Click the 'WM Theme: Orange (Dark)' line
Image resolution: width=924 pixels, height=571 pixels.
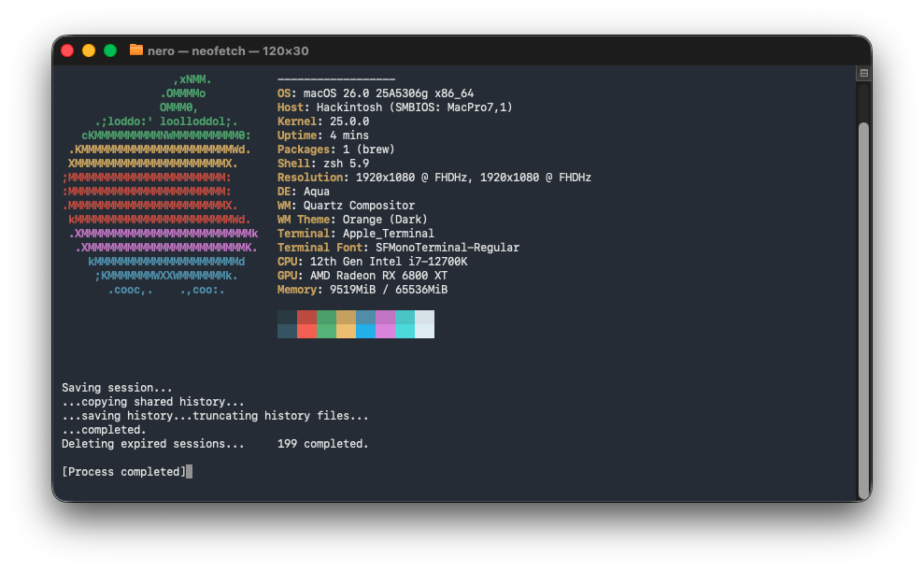point(352,220)
